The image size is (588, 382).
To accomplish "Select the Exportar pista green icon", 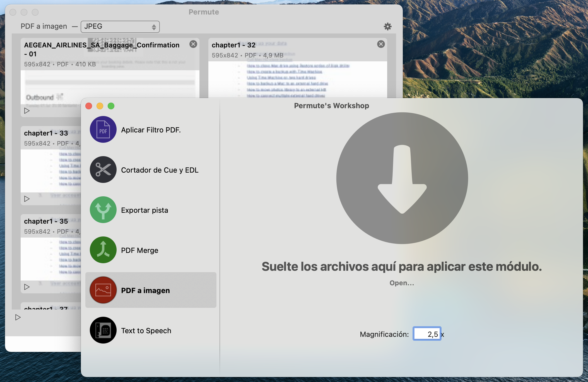I will [x=103, y=210].
